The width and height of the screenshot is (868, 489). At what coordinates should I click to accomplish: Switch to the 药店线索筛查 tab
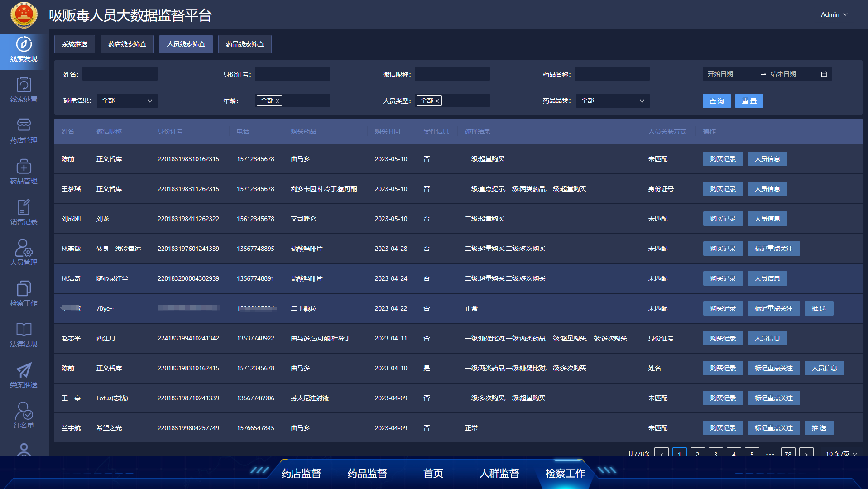(x=127, y=44)
